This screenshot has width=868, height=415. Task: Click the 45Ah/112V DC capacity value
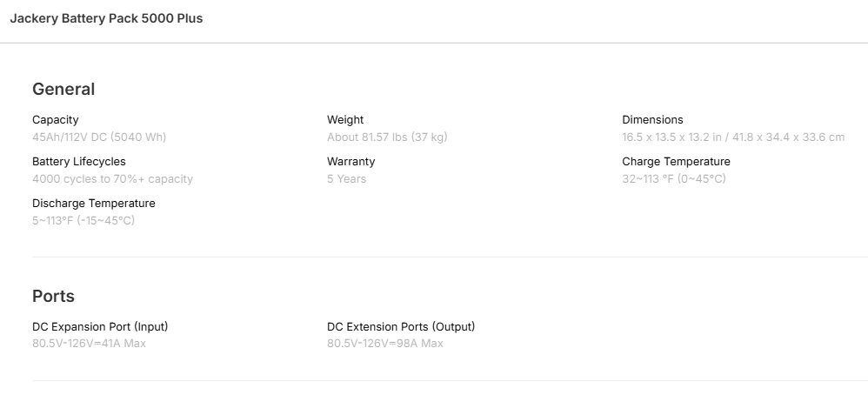[x=99, y=137]
